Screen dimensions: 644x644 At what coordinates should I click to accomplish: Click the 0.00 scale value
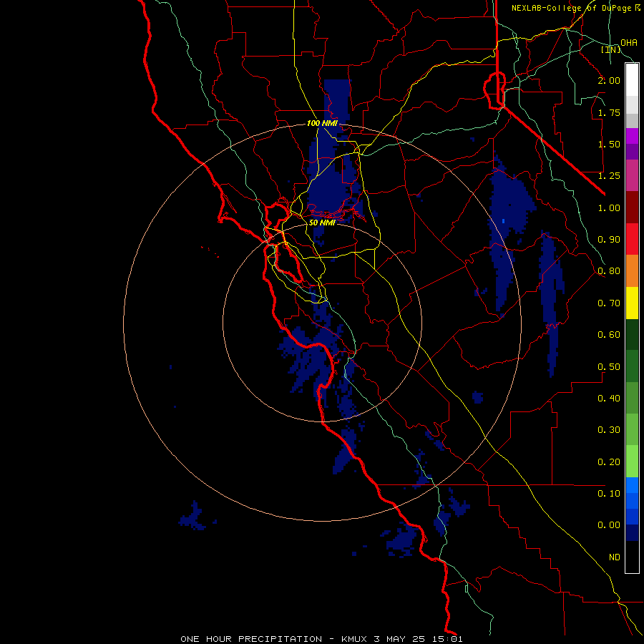pos(609,525)
